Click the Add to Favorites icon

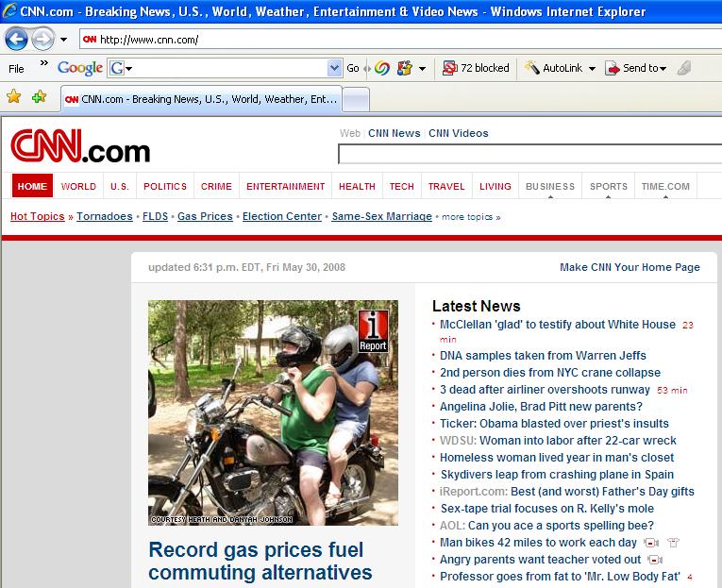(39, 97)
